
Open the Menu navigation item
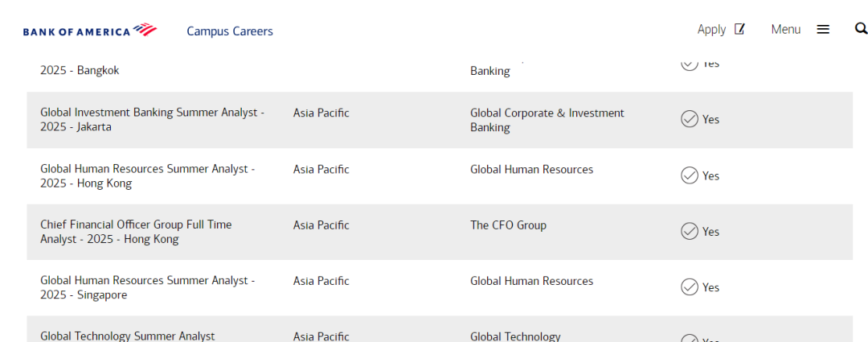tap(785, 30)
